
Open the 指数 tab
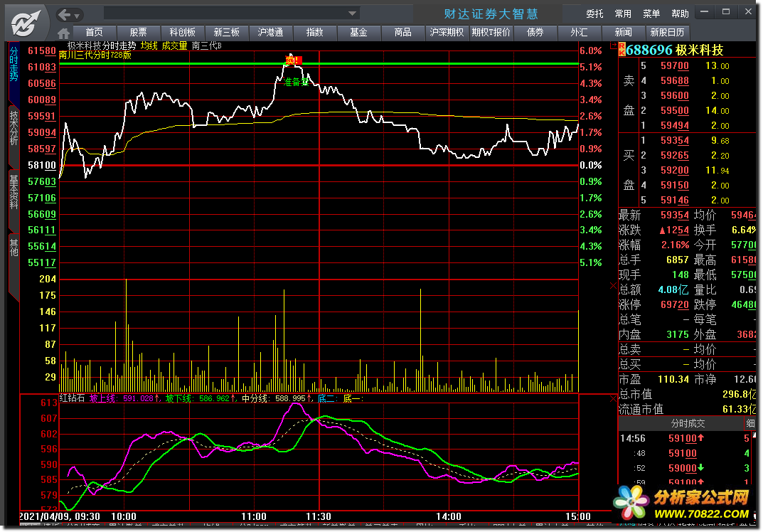[315, 32]
